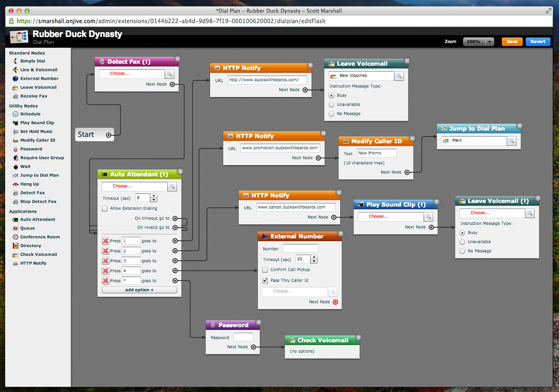Open the Auto Attendant Choose... selector
Screen dimensions: 559x392
coord(134,187)
